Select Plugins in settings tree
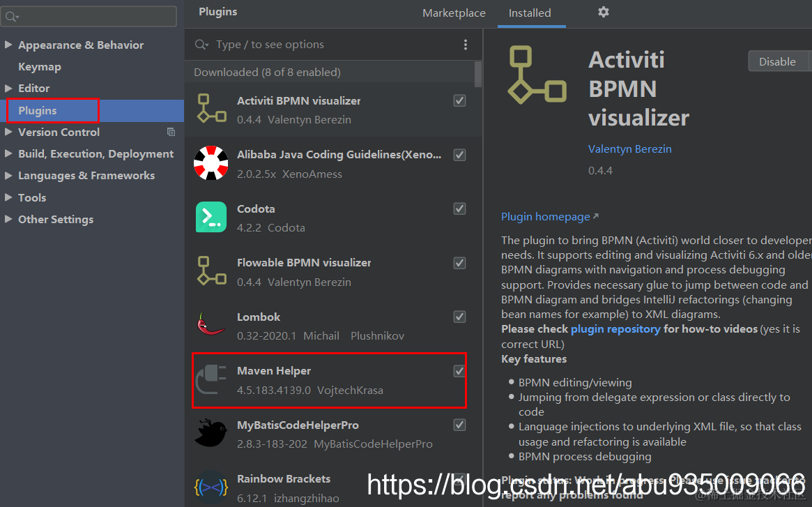Viewport: 812px width, 507px height. coord(37,110)
